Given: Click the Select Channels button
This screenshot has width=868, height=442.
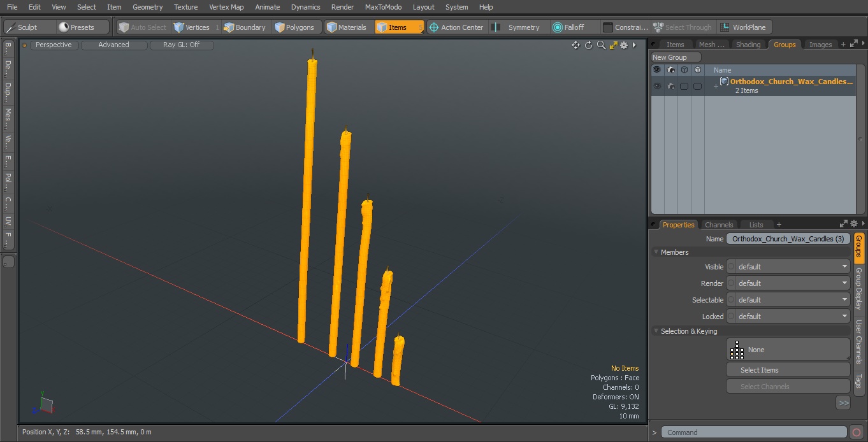Looking at the screenshot, I should (x=788, y=387).
